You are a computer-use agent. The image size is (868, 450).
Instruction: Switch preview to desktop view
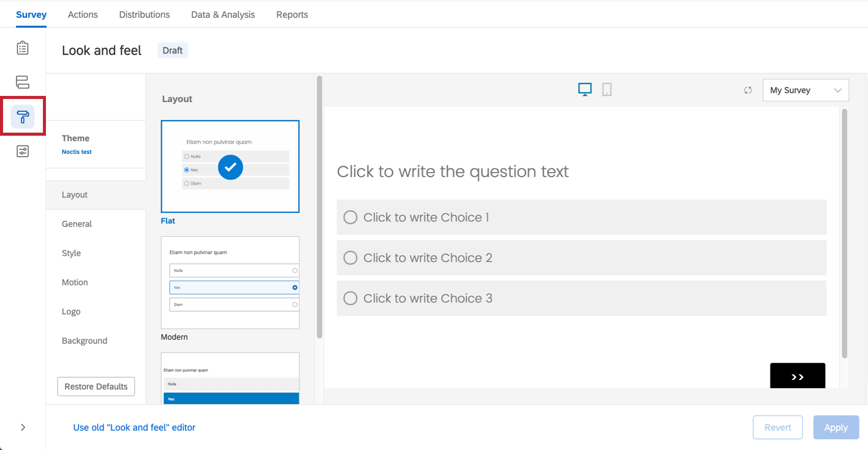coord(585,90)
